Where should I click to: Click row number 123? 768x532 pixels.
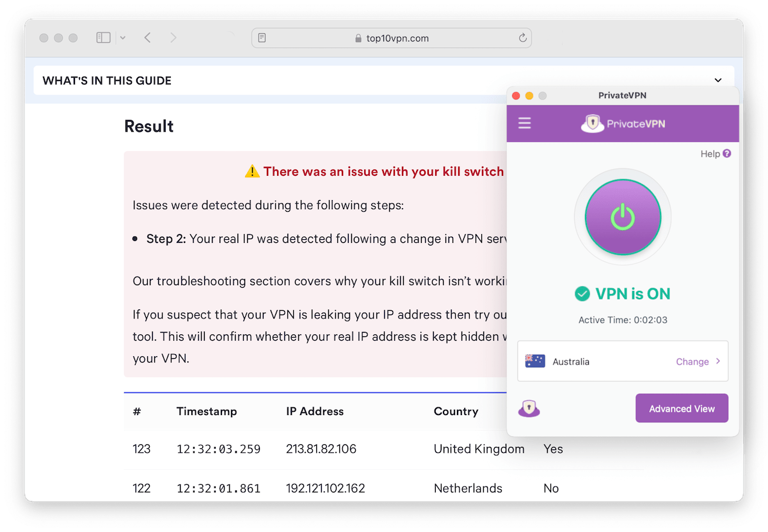[x=141, y=449]
